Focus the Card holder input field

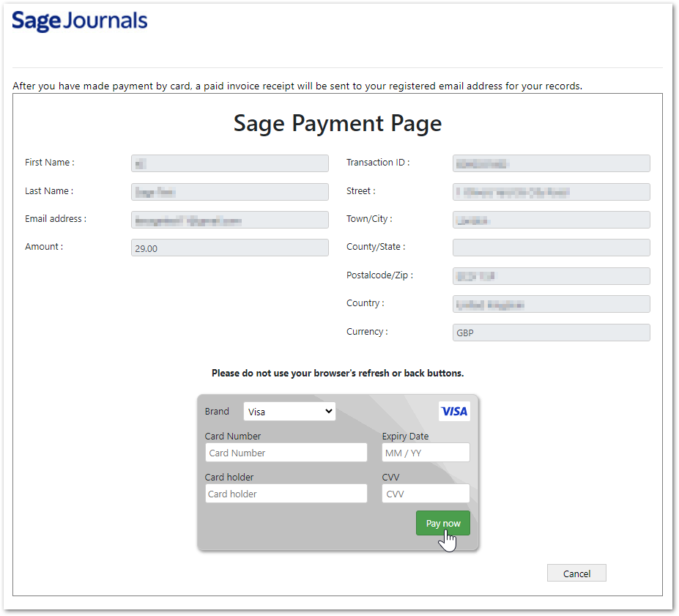[x=286, y=494]
